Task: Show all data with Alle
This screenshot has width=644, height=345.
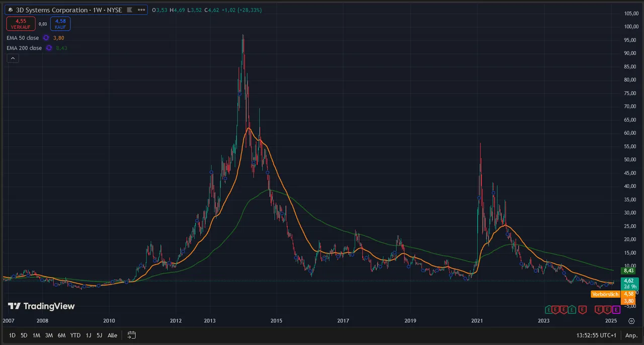Action: point(112,335)
